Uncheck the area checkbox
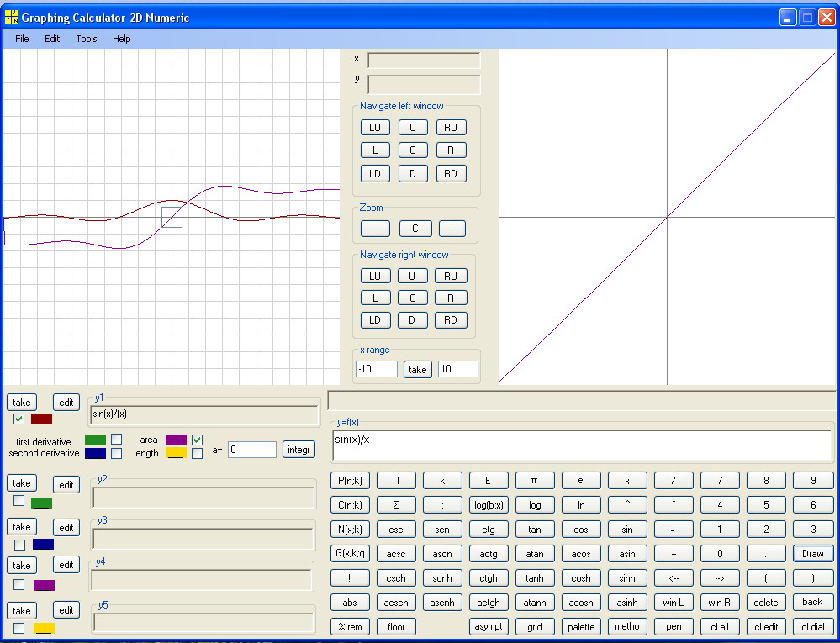 point(197,440)
